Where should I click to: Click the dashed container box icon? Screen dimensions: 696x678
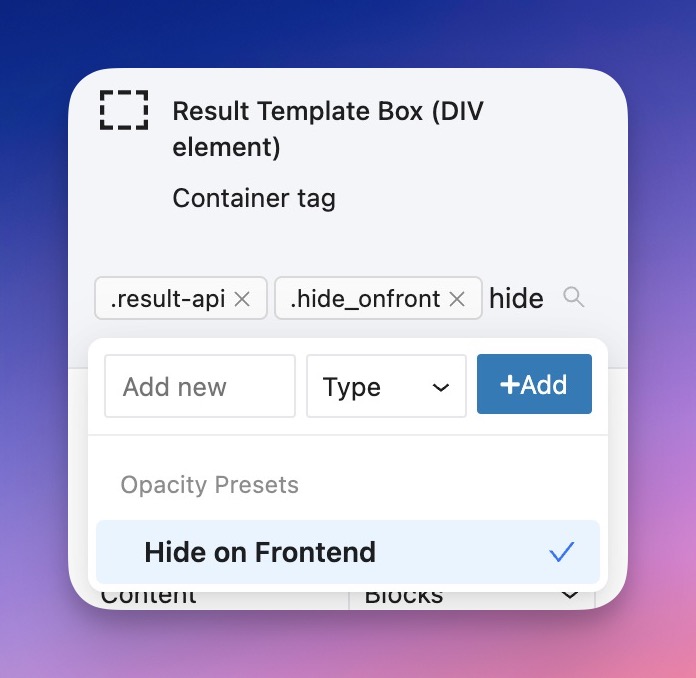pos(124,109)
